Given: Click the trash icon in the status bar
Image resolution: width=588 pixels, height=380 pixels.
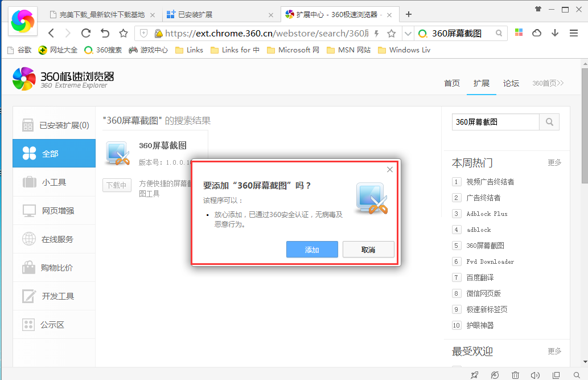Looking at the screenshot, I should pyautogui.click(x=515, y=375).
